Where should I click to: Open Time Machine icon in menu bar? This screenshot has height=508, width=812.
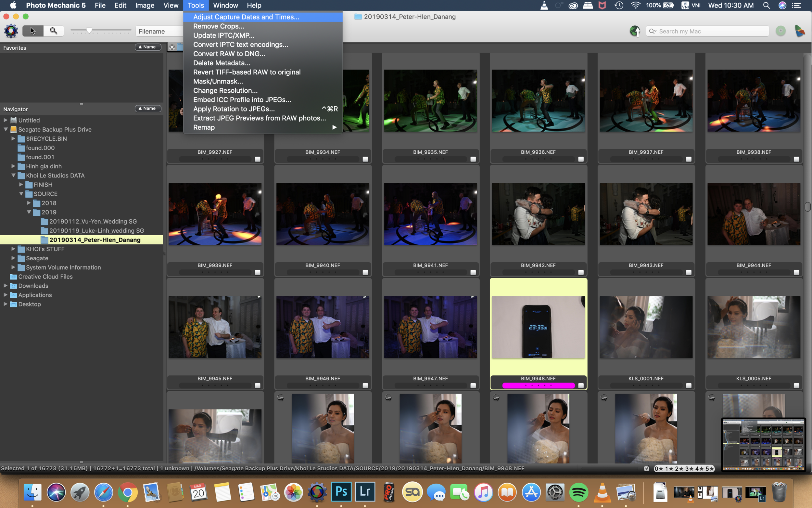pyautogui.click(x=619, y=6)
